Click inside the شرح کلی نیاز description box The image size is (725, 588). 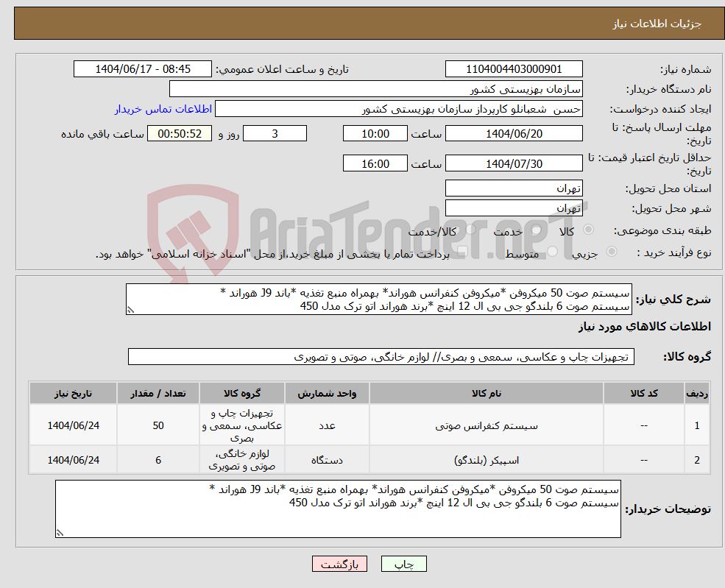[x=382, y=300]
